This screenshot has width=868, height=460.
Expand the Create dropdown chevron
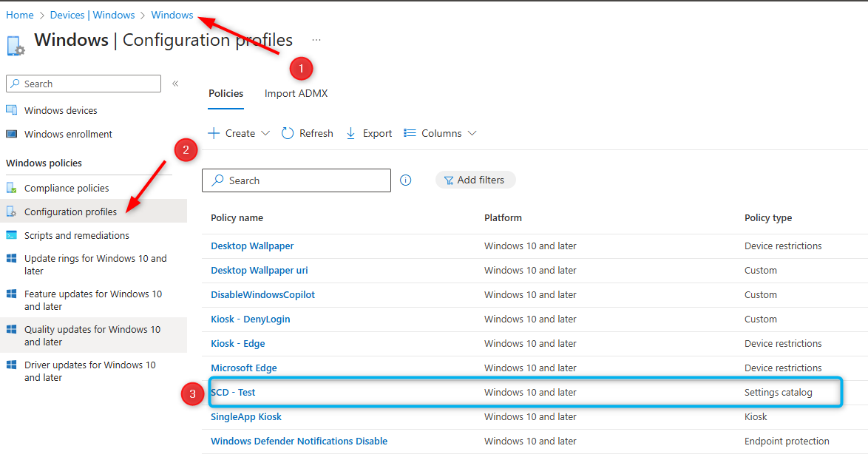265,133
